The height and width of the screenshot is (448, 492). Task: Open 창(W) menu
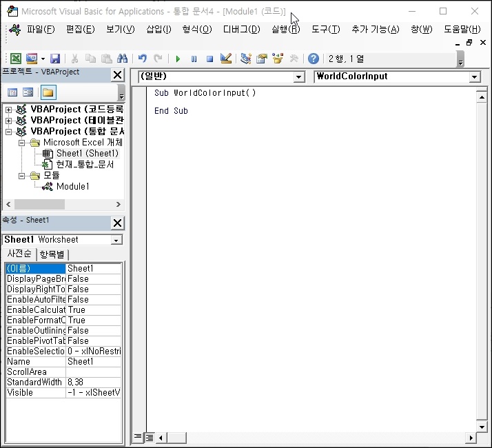tap(422, 30)
